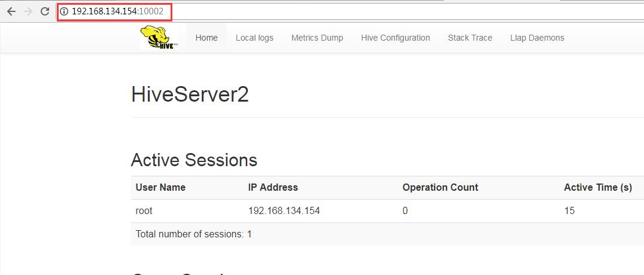Screen dimensions: 644x275
Task: Click the Active Sessions heading
Action: click(195, 160)
